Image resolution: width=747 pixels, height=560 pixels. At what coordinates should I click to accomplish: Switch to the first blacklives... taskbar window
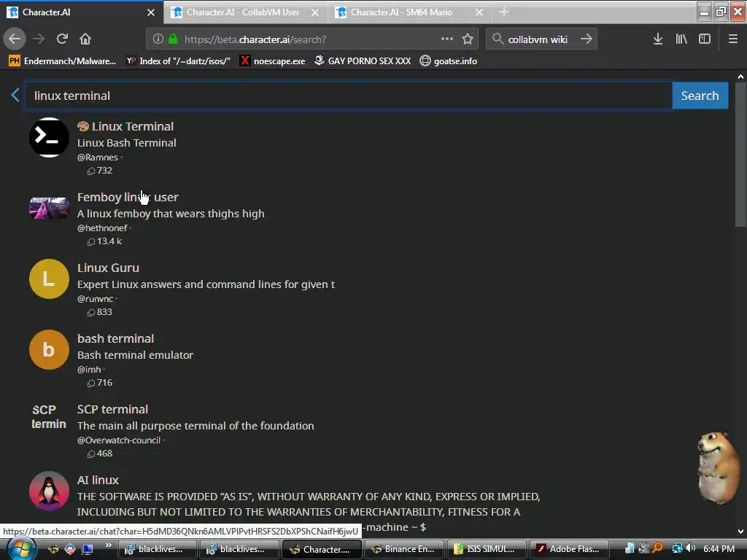(157, 549)
